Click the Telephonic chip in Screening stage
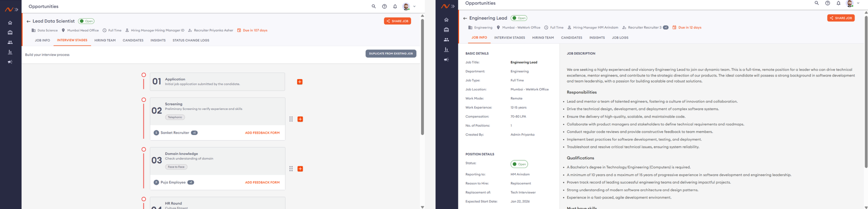The height and width of the screenshot is (209, 868). point(175,117)
